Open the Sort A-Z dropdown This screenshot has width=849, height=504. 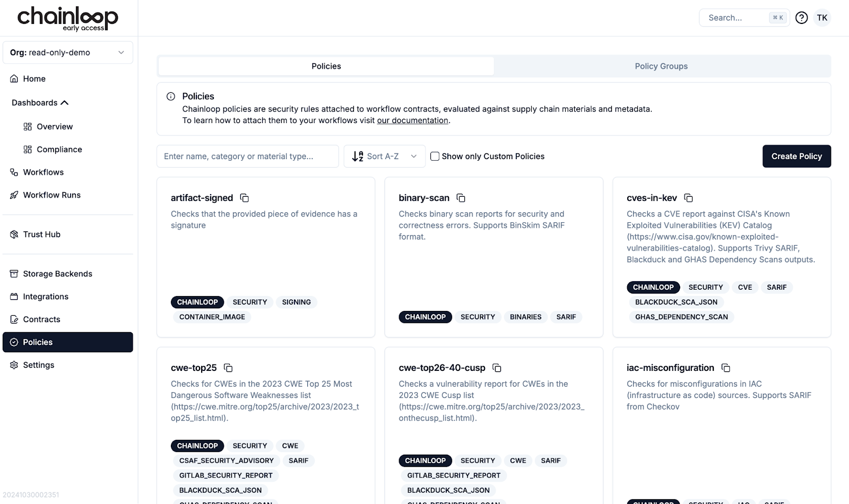click(384, 156)
